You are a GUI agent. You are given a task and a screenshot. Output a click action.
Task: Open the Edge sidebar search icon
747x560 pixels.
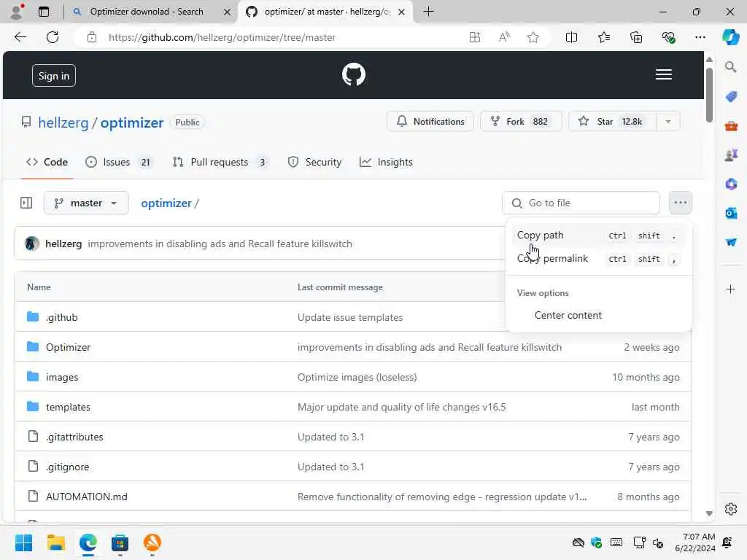[731, 66]
